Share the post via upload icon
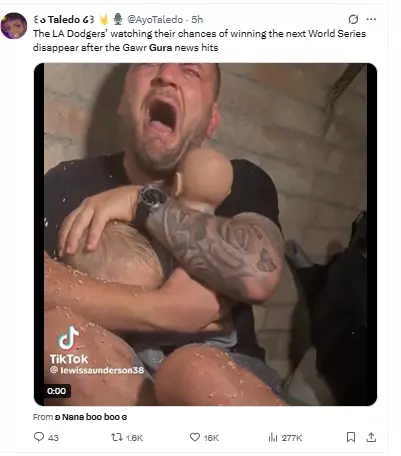 point(371,437)
